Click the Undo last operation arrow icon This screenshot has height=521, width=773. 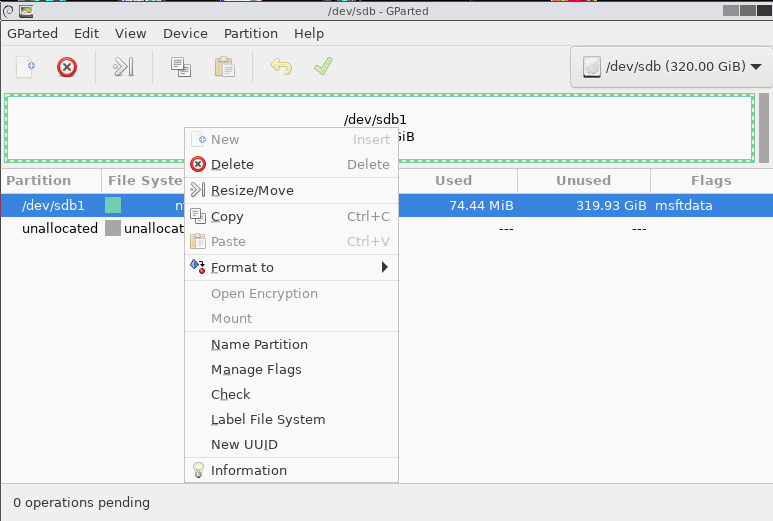[281, 67]
